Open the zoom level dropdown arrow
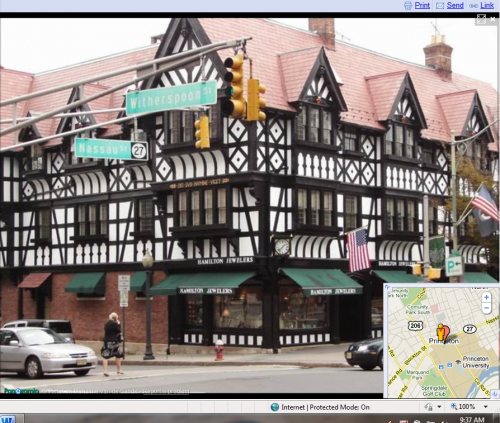 tap(486, 407)
